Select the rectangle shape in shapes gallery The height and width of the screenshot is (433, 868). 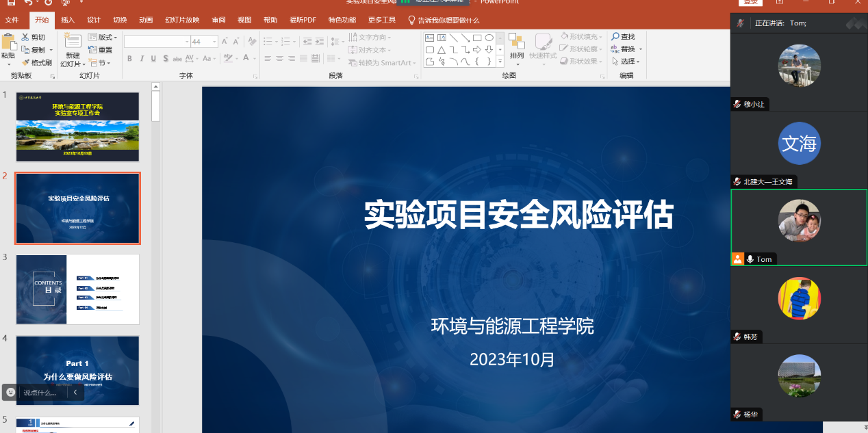pyautogui.click(x=477, y=38)
